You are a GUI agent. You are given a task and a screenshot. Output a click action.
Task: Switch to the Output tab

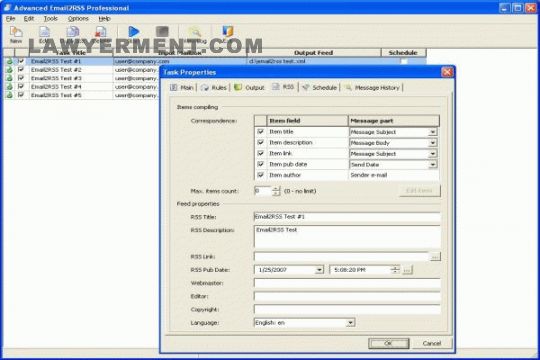pos(249,88)
